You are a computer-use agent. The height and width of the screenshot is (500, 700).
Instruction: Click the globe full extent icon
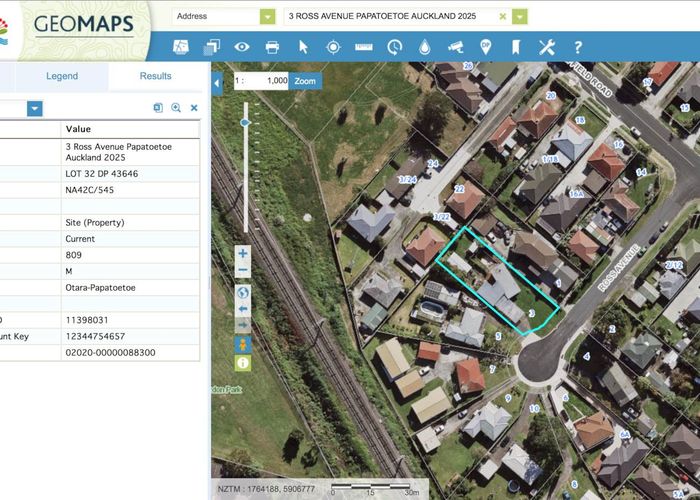click(x=243, y=293)
